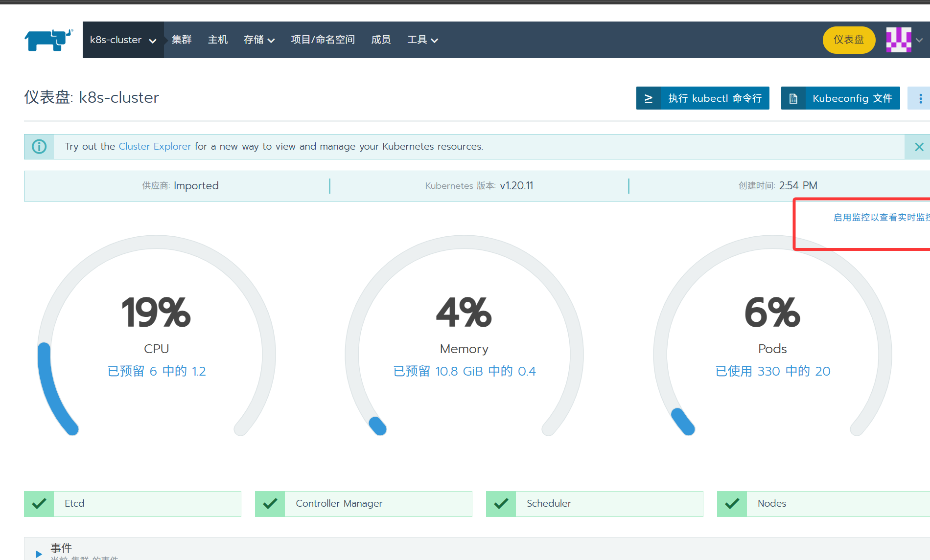Click the Kubeconfig file document icon
This screenshot has width=930, height=560.
pos(793,98)
